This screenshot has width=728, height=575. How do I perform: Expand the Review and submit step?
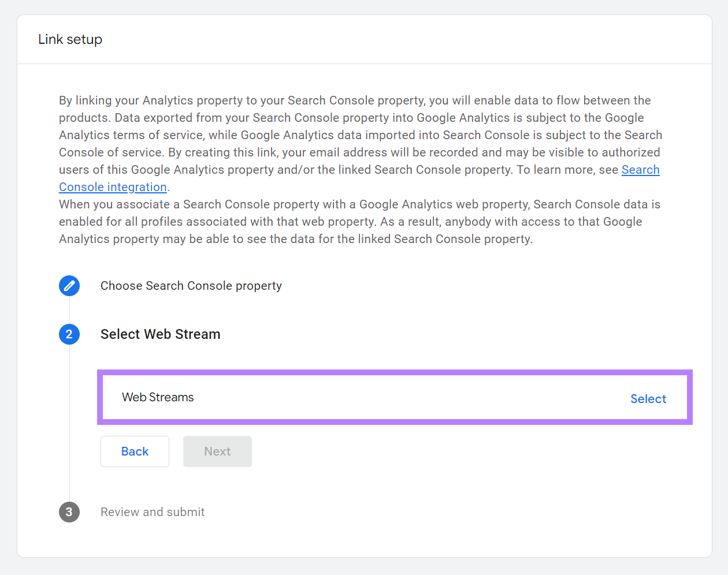(153, 512)
